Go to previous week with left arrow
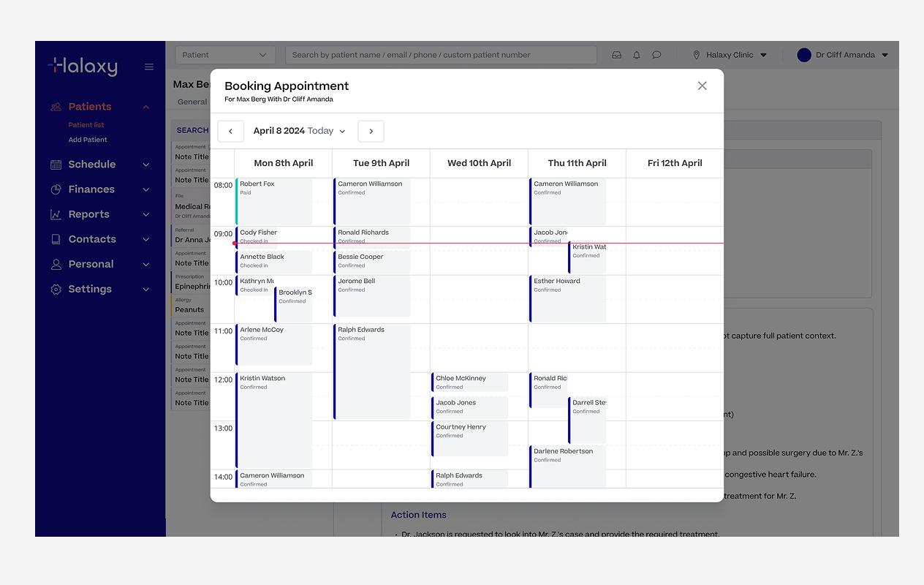Screen dimensions: 924x585 [x=230, y=131]
